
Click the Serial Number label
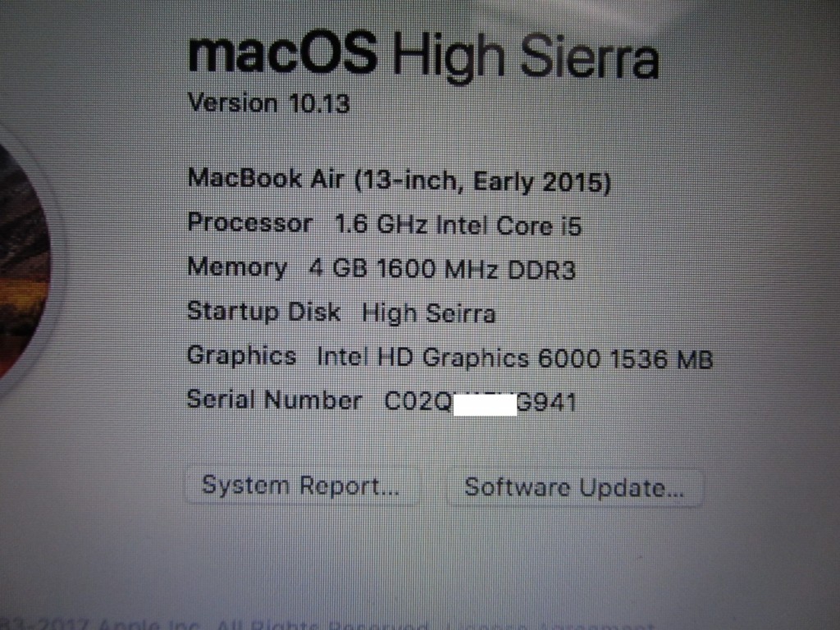[x=274, y=399]
